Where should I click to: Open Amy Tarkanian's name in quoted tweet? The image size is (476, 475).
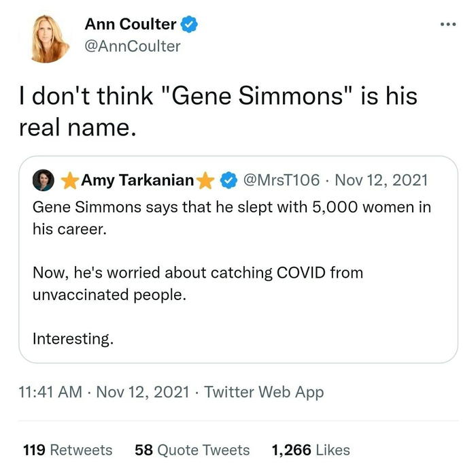(137, 181)
